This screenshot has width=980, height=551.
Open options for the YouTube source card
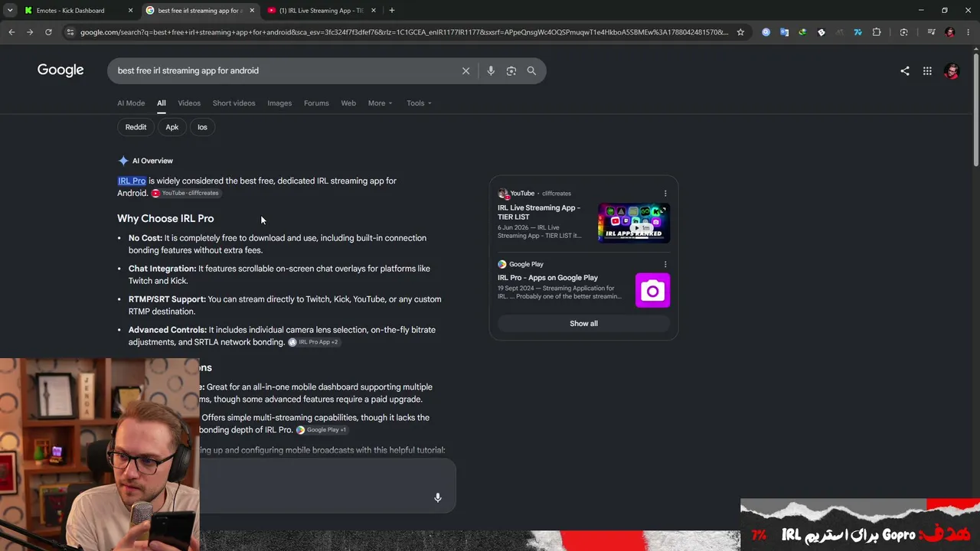(665, 194)
